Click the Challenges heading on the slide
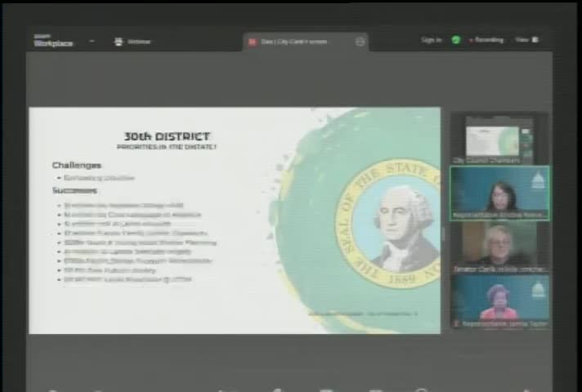The height and width of the screenshot is (392, 582). pos(77,165)
